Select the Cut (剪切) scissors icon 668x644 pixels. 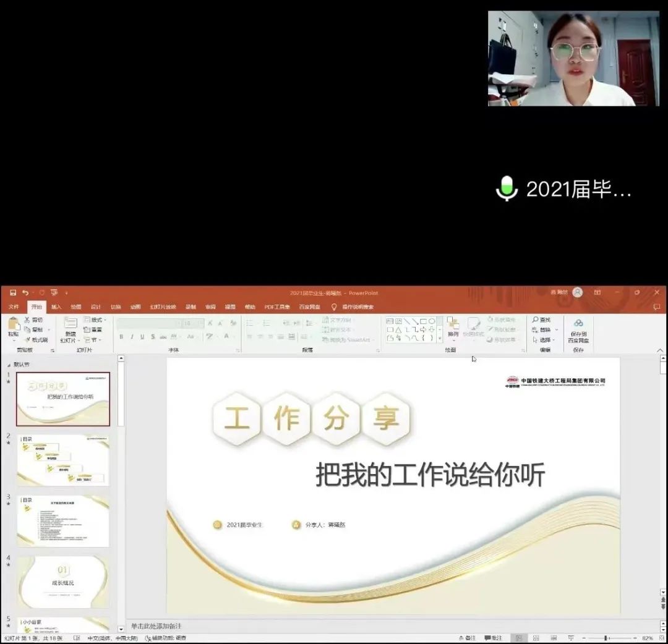point(27,320)
